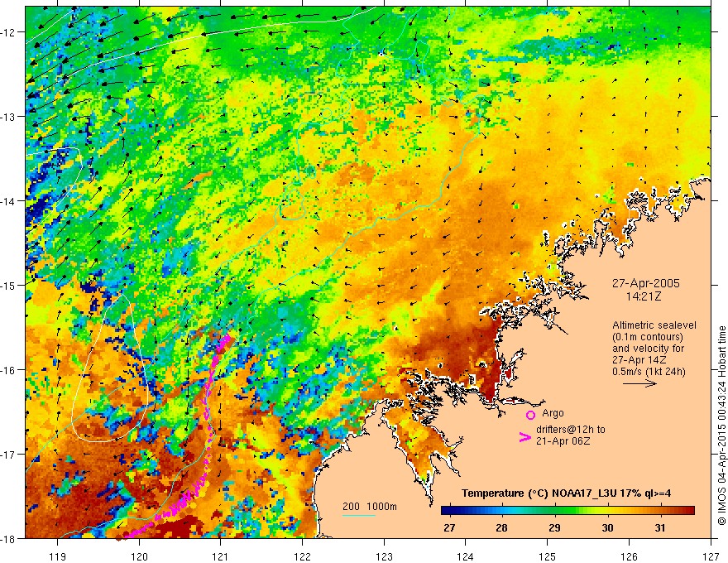Click the -16 latitude axis label
Viewport: 728px width, 563px height.
(9, 370)
